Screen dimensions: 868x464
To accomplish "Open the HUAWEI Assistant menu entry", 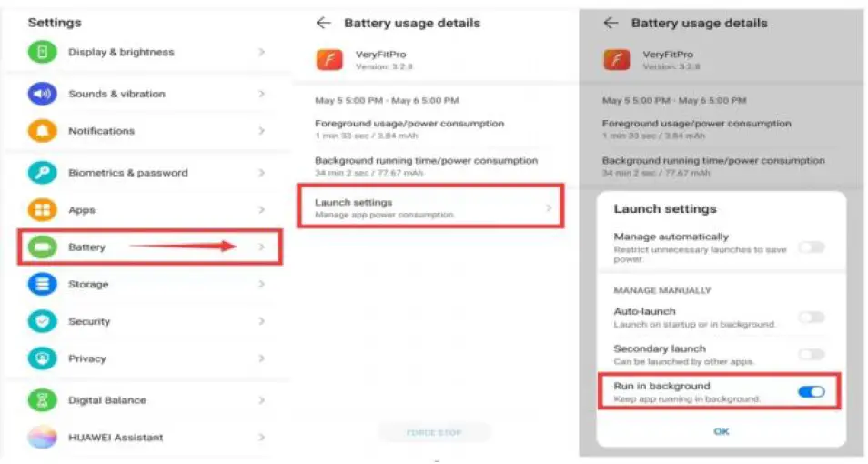I will 116,438.
